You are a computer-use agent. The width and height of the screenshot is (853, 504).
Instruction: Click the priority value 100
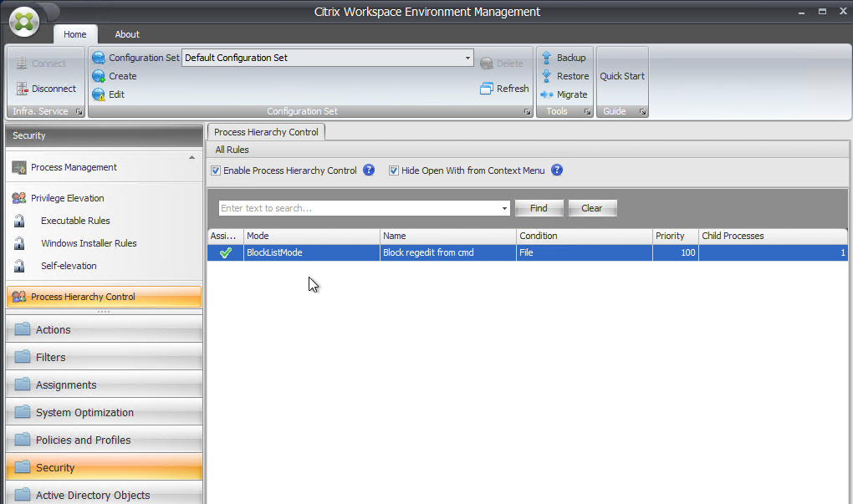pos(687,252)
